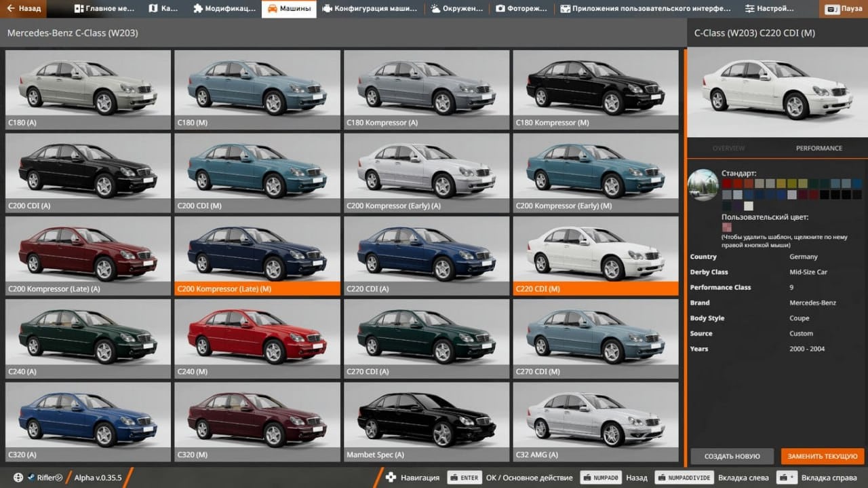Select the C180 (M) car thumbnail
Image resolution: width=868 pixels, height=488 pixels.
tap(258, 90)
